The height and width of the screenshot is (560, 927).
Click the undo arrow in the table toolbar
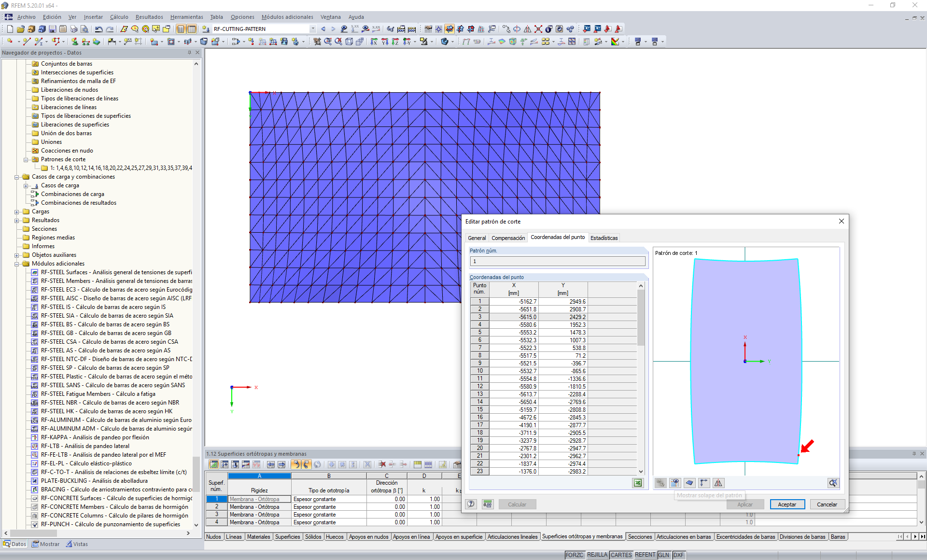point(296,464)
